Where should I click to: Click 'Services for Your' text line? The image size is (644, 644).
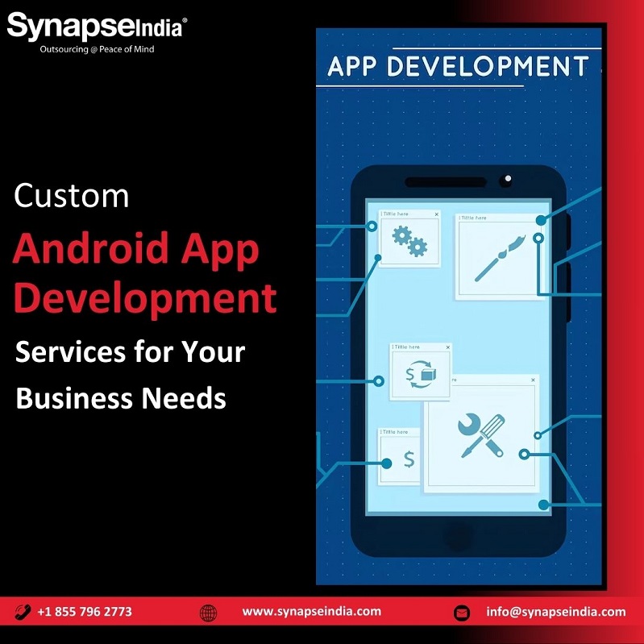pos(130,352)
